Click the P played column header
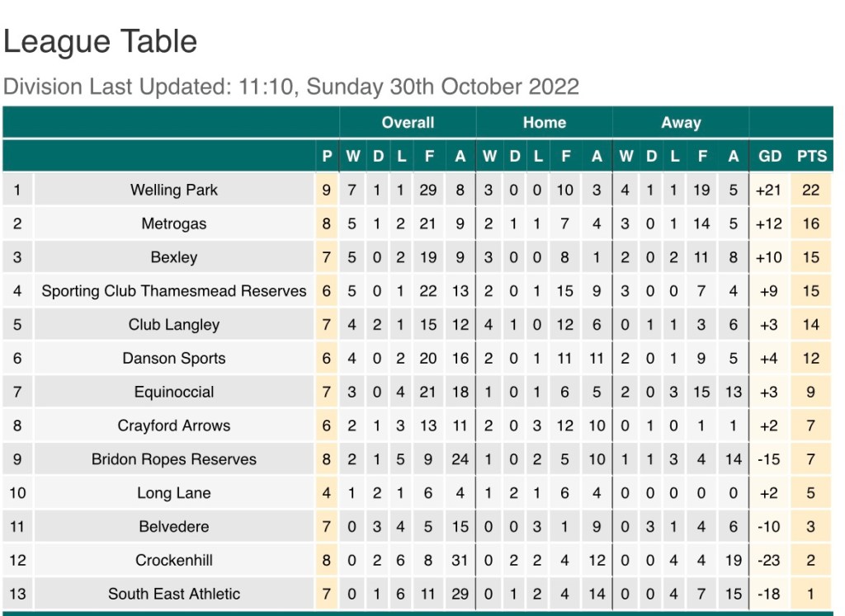 click(x=327, y=156)
